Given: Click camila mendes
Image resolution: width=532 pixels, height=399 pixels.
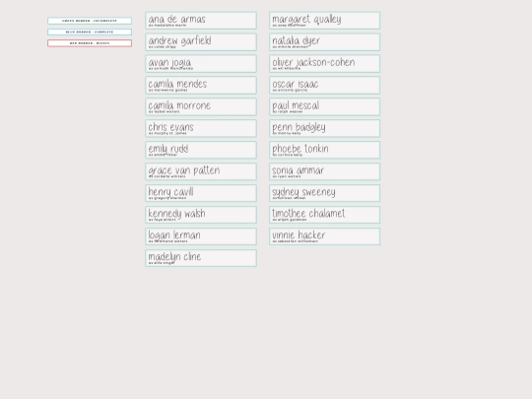Looking at the screenshot, I should click(x=201, y=85).
